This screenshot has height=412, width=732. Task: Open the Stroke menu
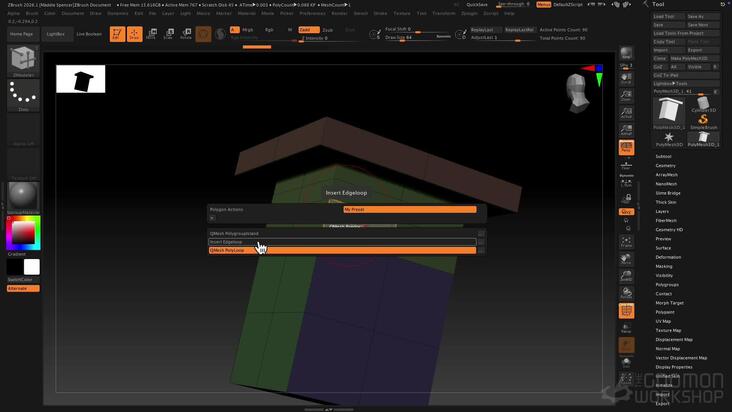pos(380,14)
